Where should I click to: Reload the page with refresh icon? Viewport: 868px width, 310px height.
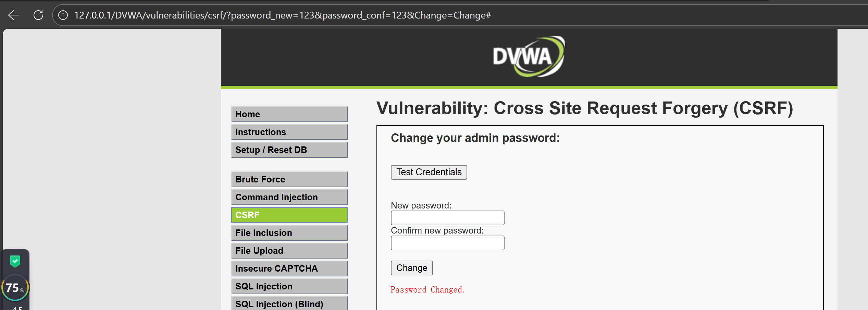(38, 15)
